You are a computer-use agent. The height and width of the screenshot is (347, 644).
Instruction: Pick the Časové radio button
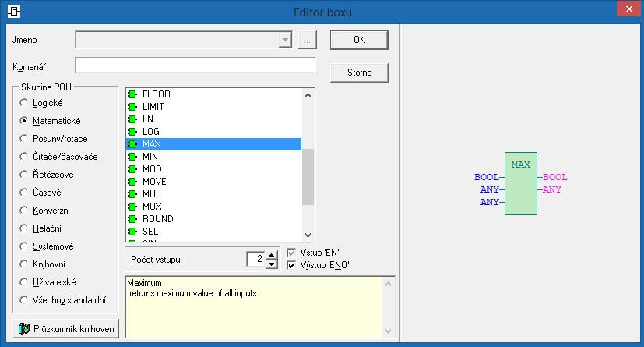tap(24, 193)
